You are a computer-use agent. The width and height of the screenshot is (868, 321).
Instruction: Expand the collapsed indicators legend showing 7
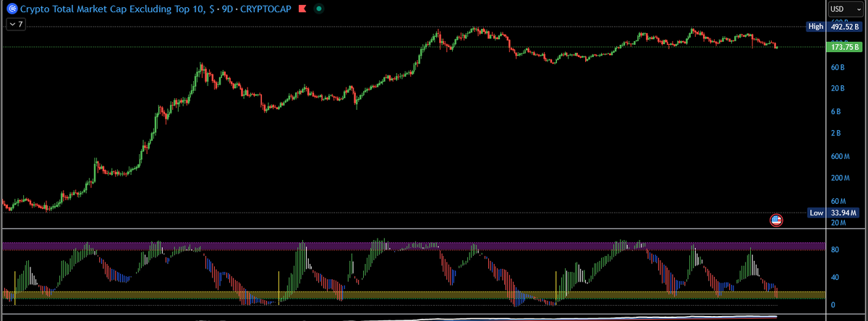15,24
